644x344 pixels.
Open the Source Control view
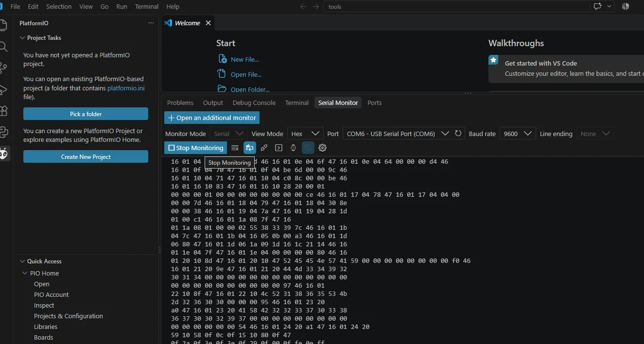3,68
